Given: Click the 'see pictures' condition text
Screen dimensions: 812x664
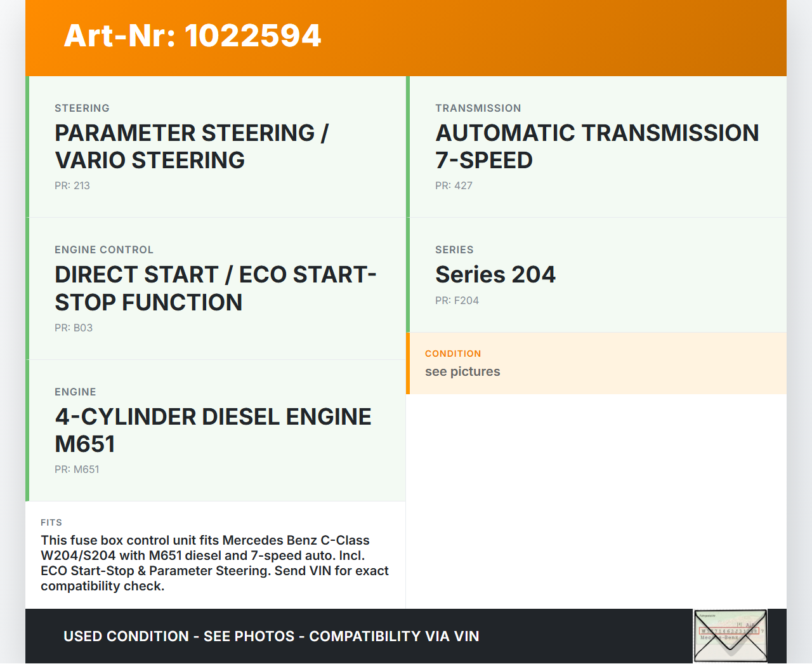Looking at the screenshot, I should click(x=462, y=372).
